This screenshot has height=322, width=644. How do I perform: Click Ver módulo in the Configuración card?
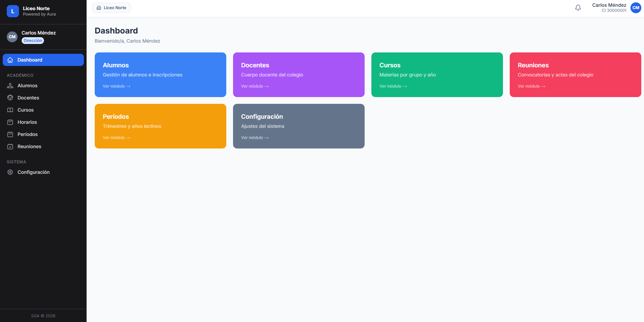click(255, 138)
